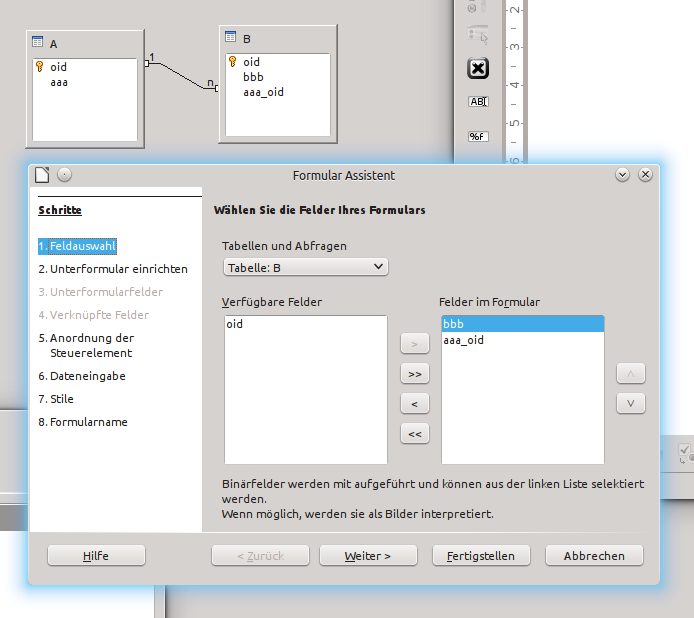Click the Hilfe button
694x618 pixels.
coord(96,556)
